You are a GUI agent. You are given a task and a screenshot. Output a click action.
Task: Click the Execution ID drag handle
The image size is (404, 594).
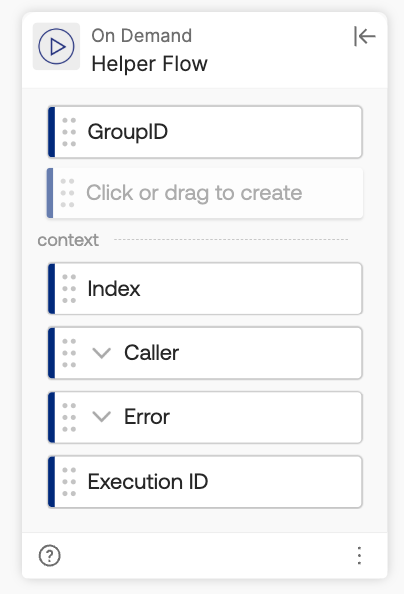(x=69, y=482)
